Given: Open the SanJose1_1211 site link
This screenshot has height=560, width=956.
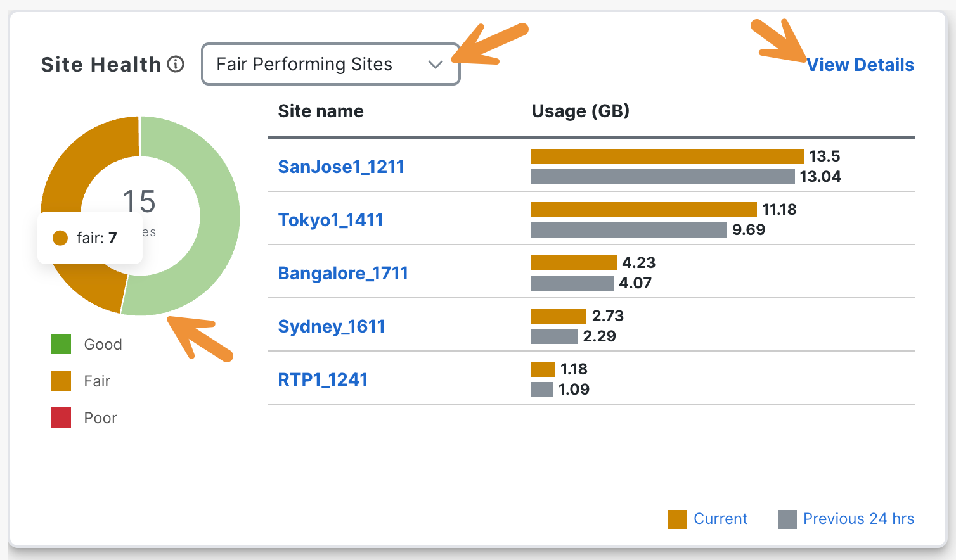Looking at the screenshot, I should pyautogui.click(x=341, y=167).
